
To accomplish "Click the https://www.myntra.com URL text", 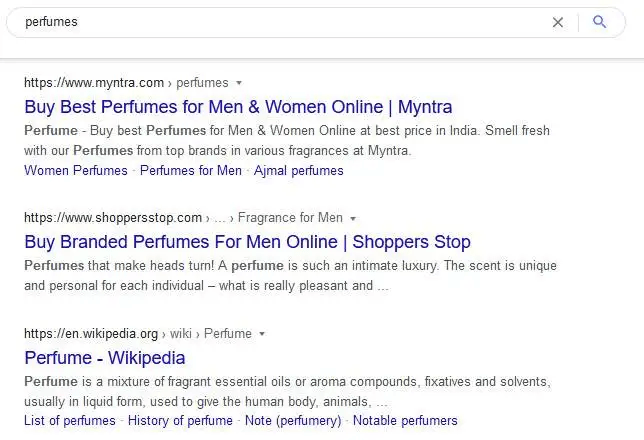I will pos(94,83).
